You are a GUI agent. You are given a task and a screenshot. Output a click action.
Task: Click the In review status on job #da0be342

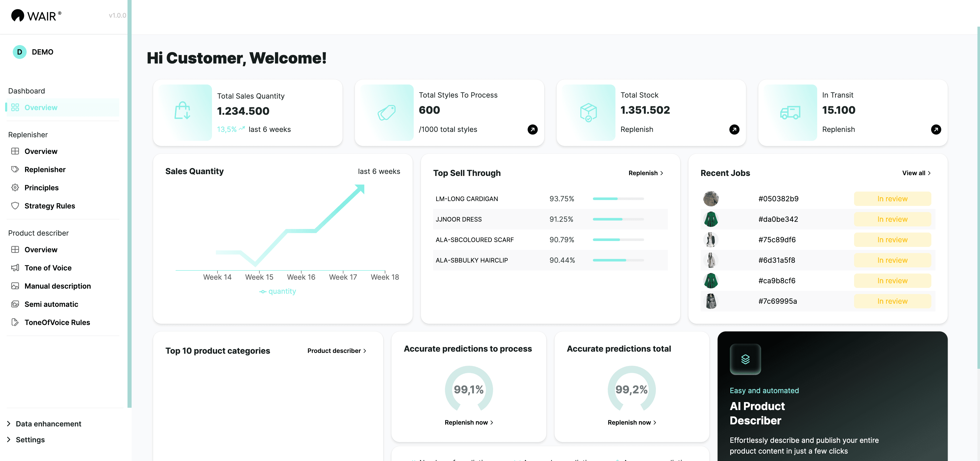tap(892, 219)
